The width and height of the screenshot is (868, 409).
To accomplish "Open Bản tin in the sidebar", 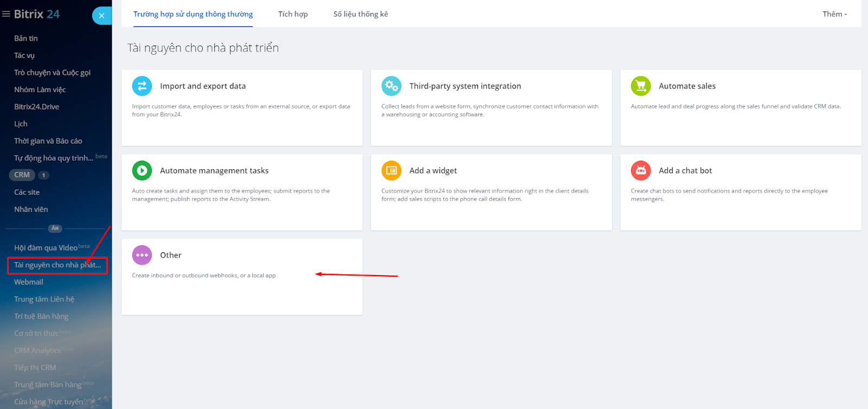I will pyautogui.click(x=26, y=39).
